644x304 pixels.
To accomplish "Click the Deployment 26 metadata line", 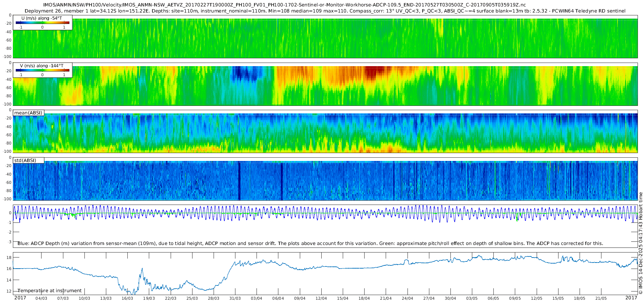I will pos(325,11).
